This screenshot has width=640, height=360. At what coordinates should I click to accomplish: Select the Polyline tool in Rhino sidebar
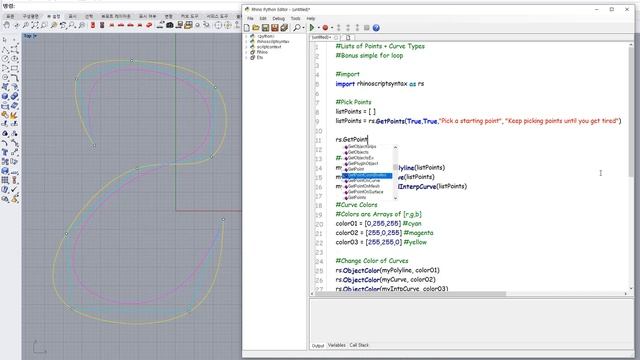(x=5, y=51)
